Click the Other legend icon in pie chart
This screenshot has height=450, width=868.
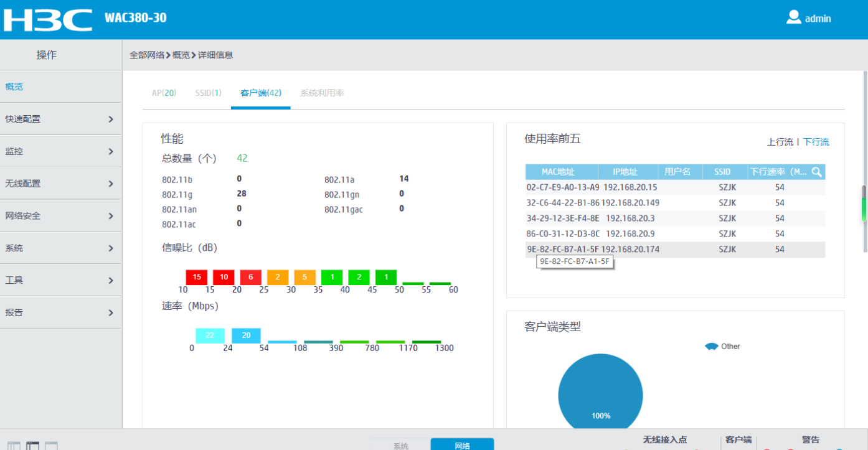(x=711, y=347)
